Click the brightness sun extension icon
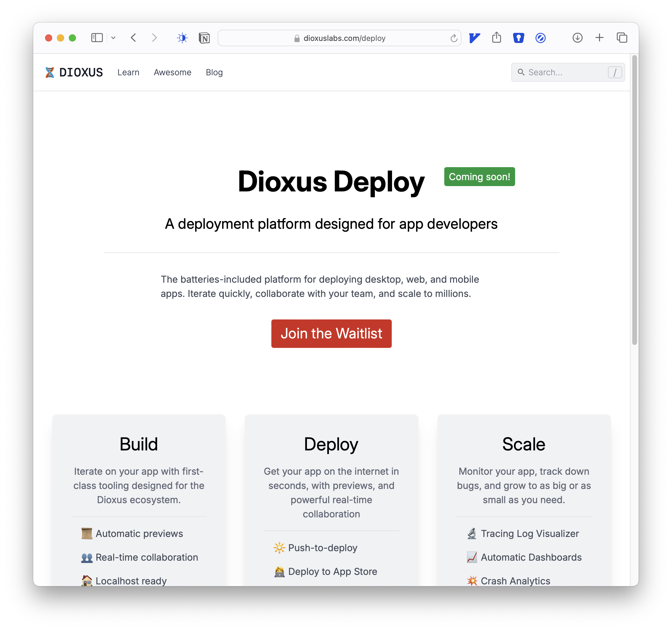 click(x=182, y=38)
